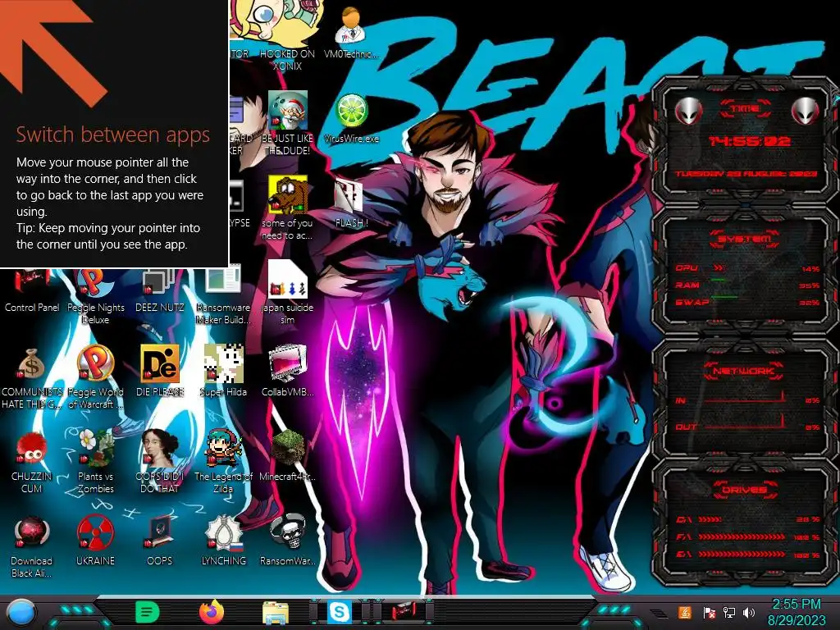Screen dimensions: 840x630
Task: Click the volume speaker tray icon
Action: 749,612
